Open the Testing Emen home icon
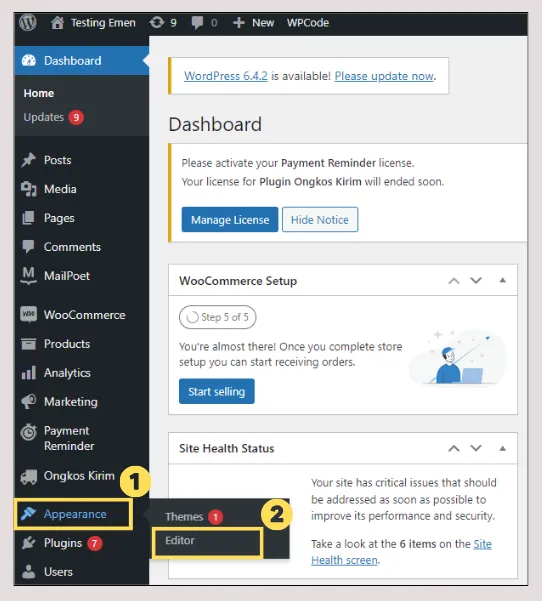542x601 pixels. click(x=57, y=23)
